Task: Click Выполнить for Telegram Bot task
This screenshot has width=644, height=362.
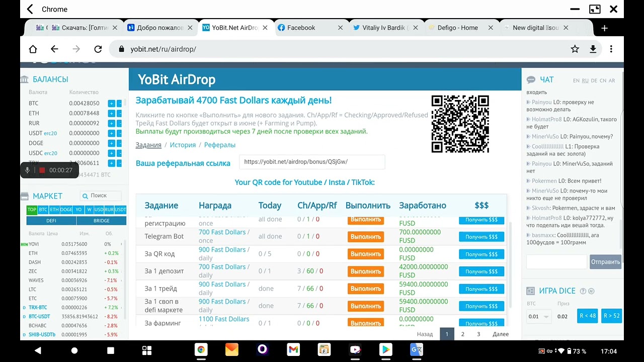Action: 365,237
